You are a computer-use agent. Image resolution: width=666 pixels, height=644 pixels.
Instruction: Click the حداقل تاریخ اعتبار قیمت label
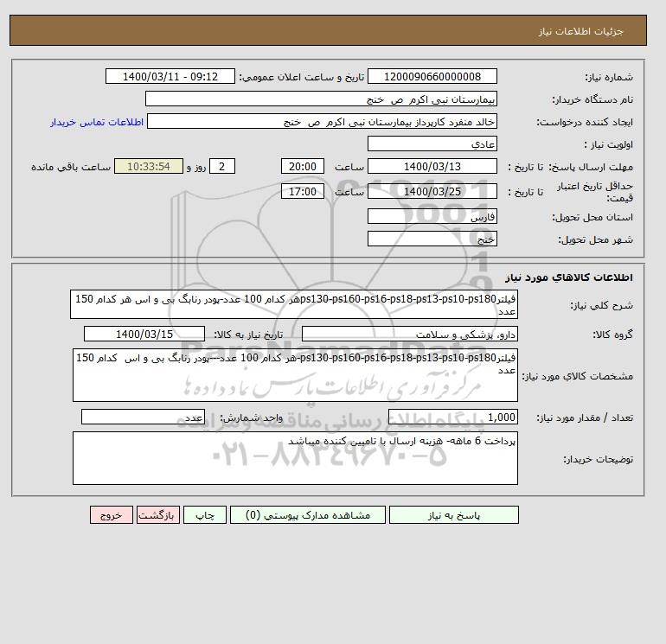pos(595,192)
